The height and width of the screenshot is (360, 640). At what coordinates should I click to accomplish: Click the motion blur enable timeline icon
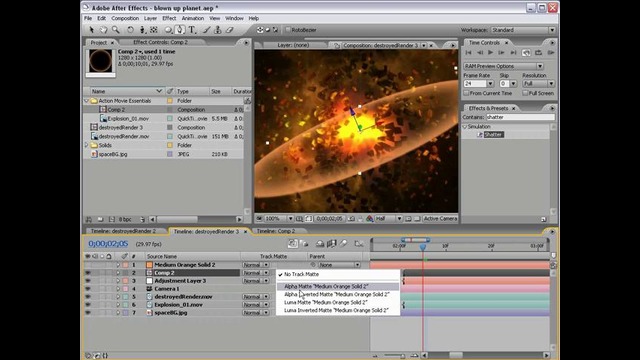pos(343,244)
